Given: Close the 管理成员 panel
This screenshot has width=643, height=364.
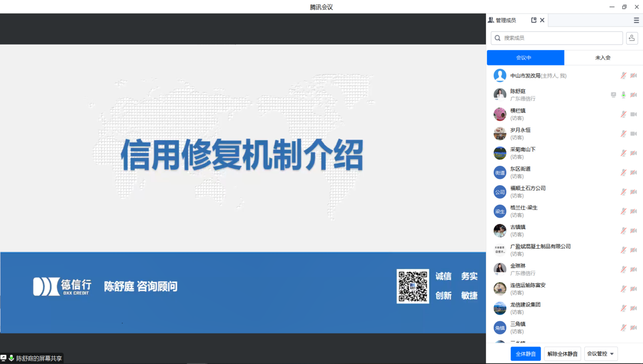Looking at the screenshot, I should click(x=542, y=20).
